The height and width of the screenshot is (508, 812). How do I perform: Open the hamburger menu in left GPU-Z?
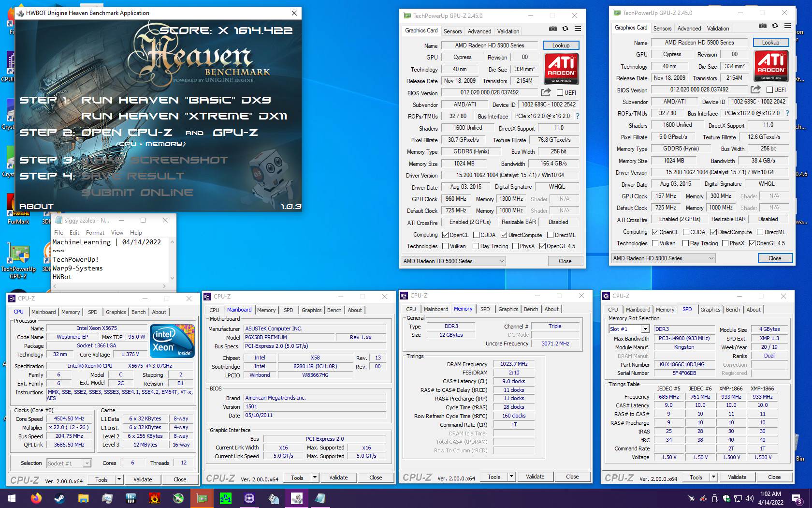(x=578, y=29)
